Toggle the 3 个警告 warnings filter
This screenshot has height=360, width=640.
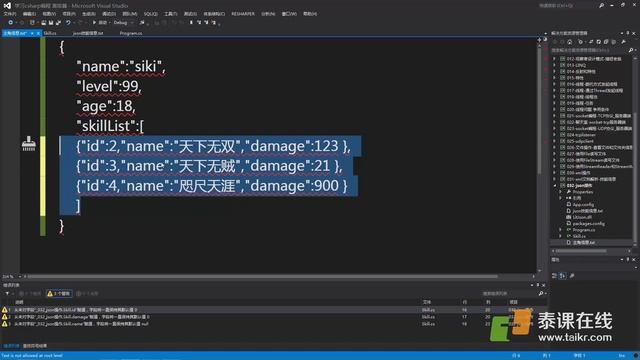tap(59, 293)
